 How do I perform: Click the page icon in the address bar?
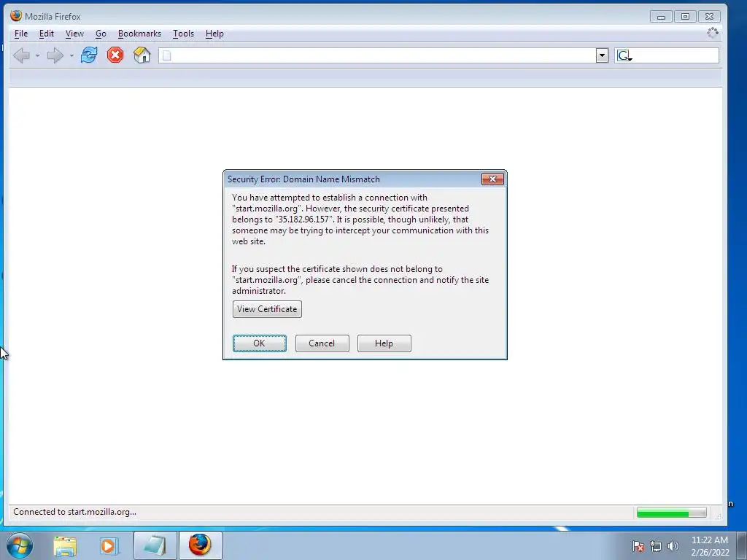coord(167,55)
